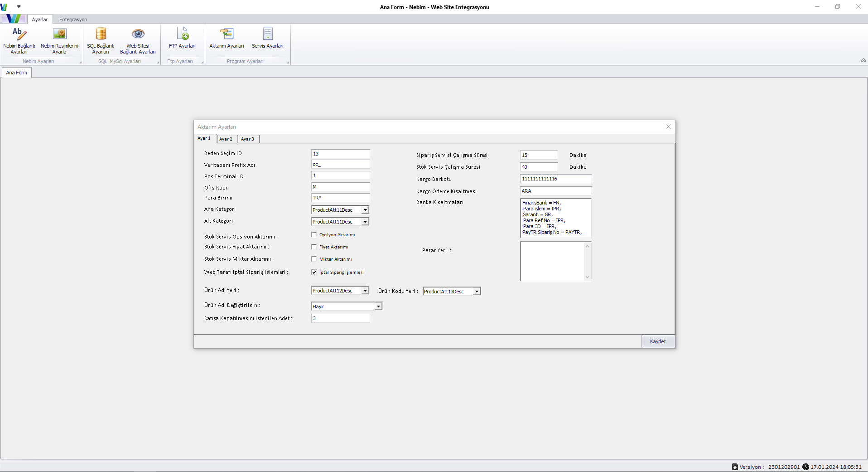868x472 pixels.
Task: Select the Ayar 3 tab
Action: (248, 139)
